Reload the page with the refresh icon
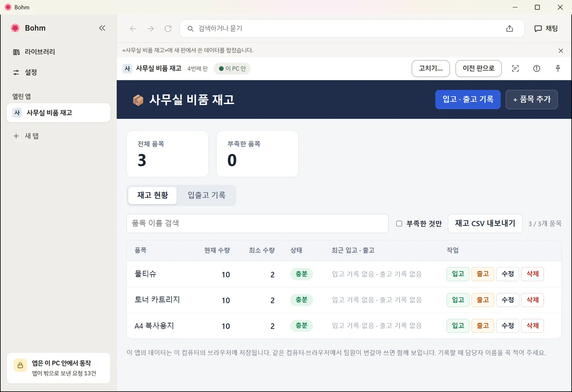The width and height of the screenshot is (572, 392). point(168,29)
